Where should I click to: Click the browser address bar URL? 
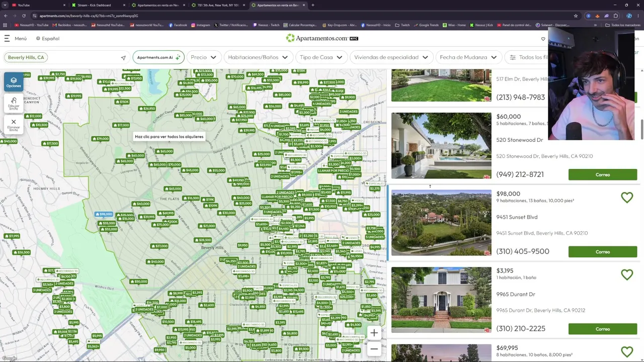(x=89, y=16)
